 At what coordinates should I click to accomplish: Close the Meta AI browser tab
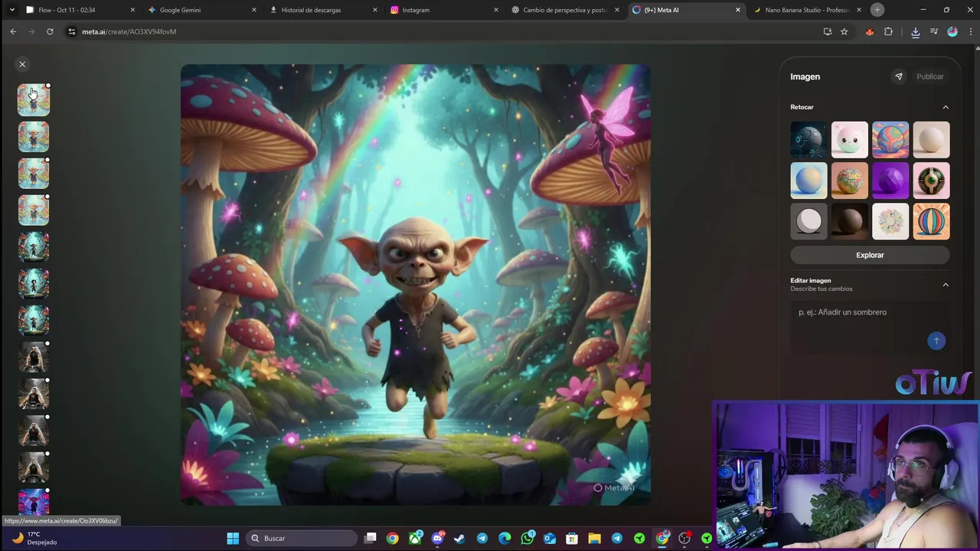[738, 10]
